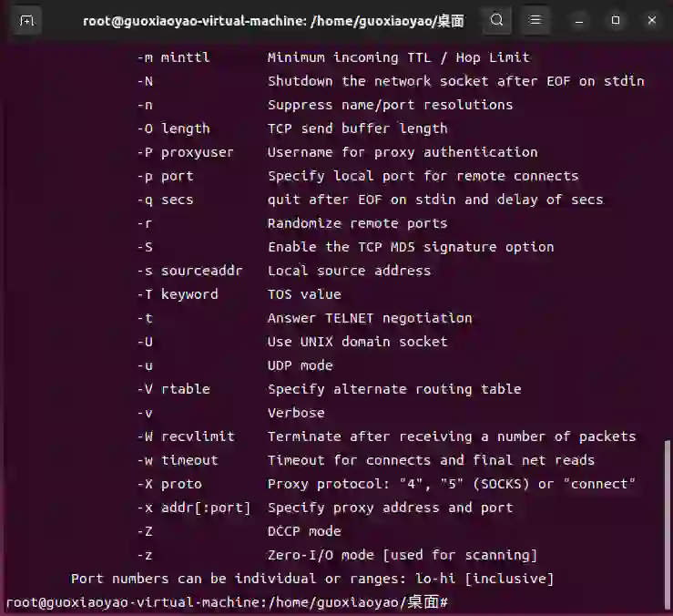Click the "-m minttl" option flag
Image resolution: width=673 pixels, height=616 pixels.
tap(173, 57)
